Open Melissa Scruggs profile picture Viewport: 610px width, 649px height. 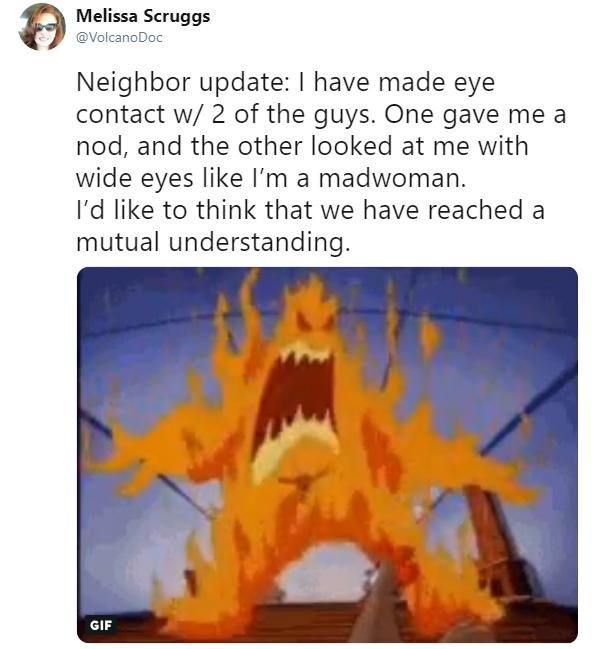pos(42,26)
